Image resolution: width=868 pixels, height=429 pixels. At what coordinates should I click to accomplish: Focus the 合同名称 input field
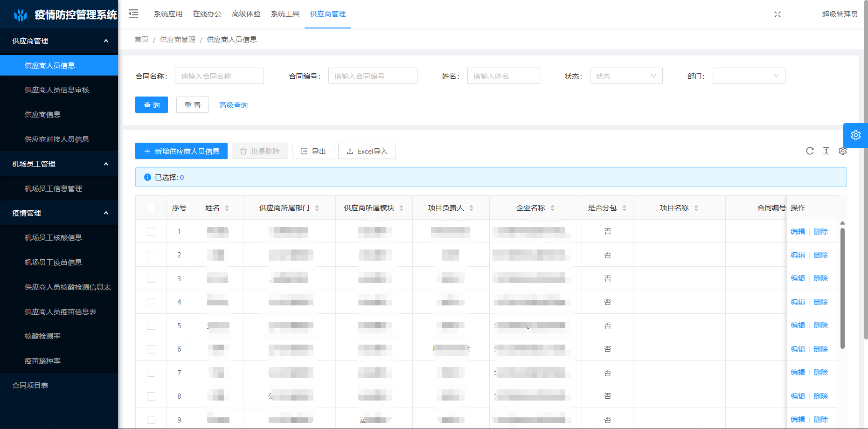tap(219, 76)
